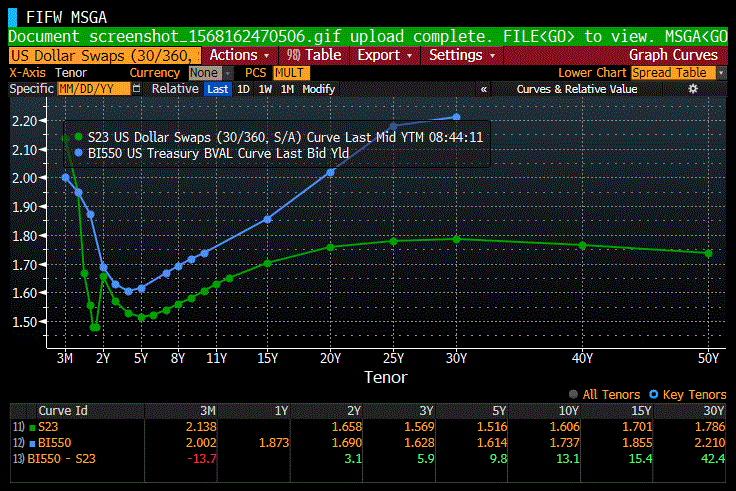Viewport: 736px width, 491px height.
Task: Click spread value 42.4
Action: point(713,459)
